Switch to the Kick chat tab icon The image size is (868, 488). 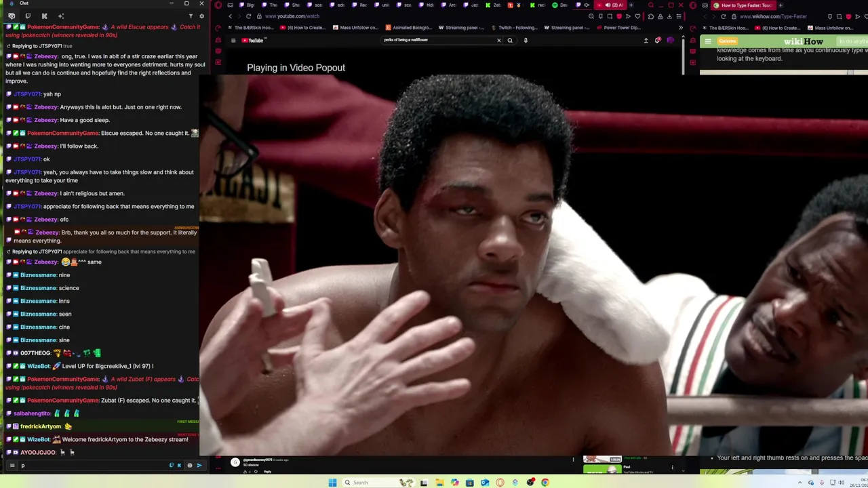point(44,16)
